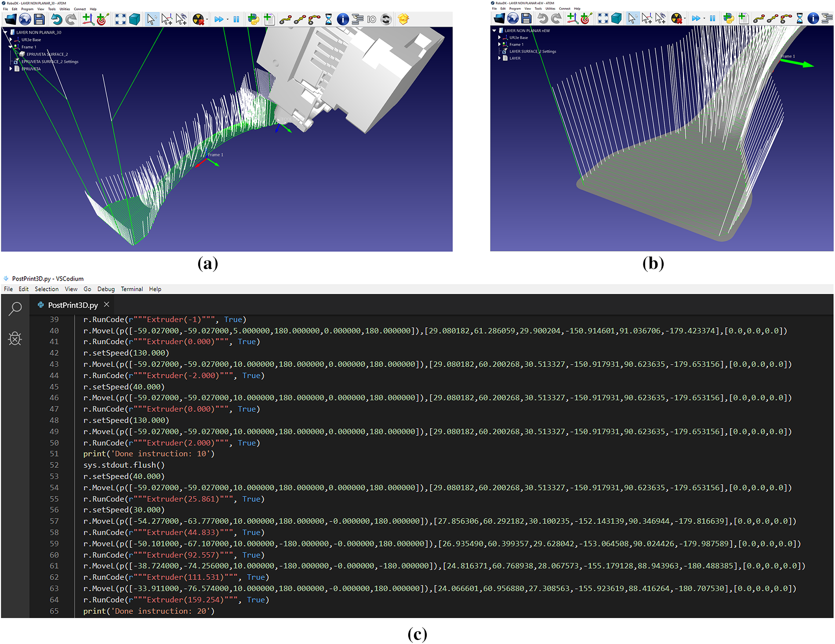Click the Check Collisions radiation icon in left window
Image resolution: width=835 pixels, height=644 pixels.
(x=199, y=19)
